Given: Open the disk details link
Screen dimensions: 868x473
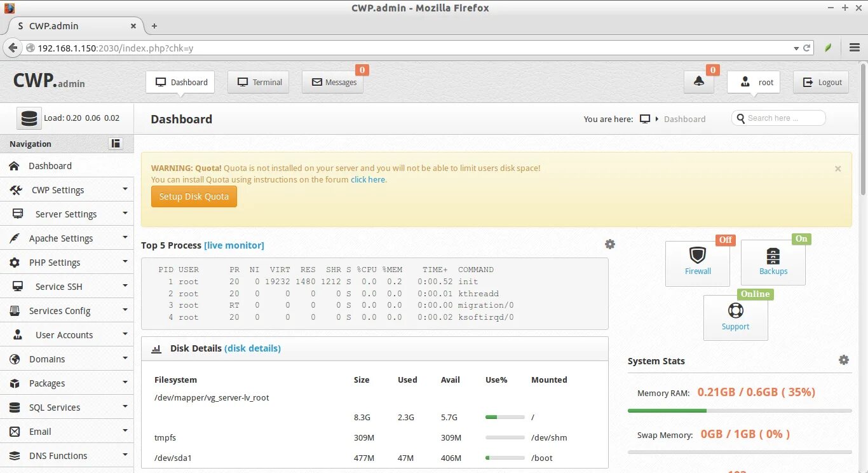Looking at the screenshot, I should coord(253,348).
